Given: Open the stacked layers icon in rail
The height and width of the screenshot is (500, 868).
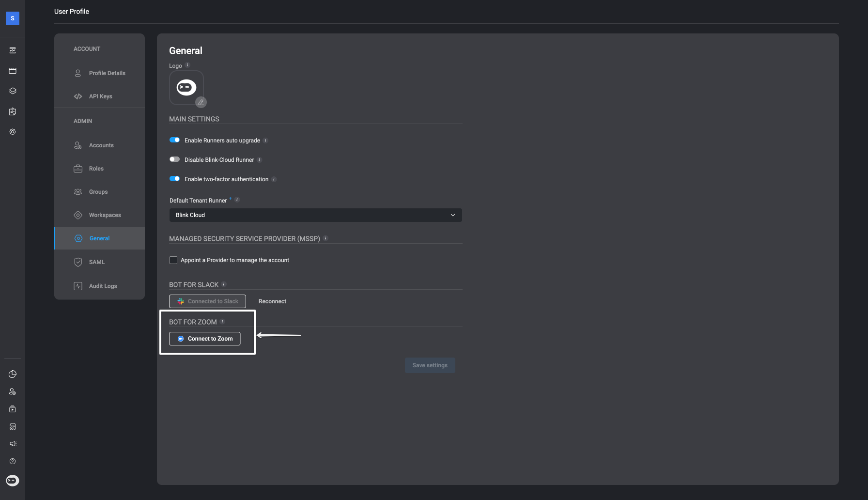Looking at the screenshot, I should click(13, 91).
